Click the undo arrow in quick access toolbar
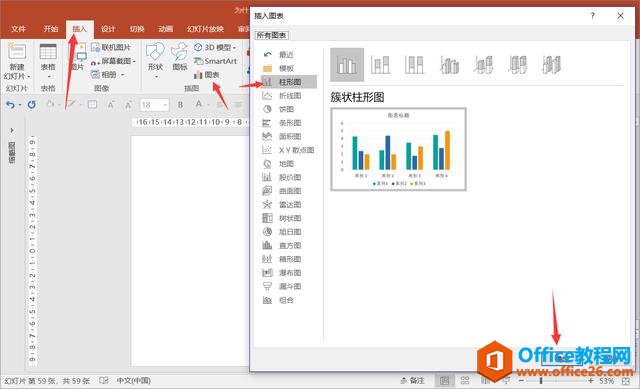This screenshot has width=640, height=389. [10, 105]
